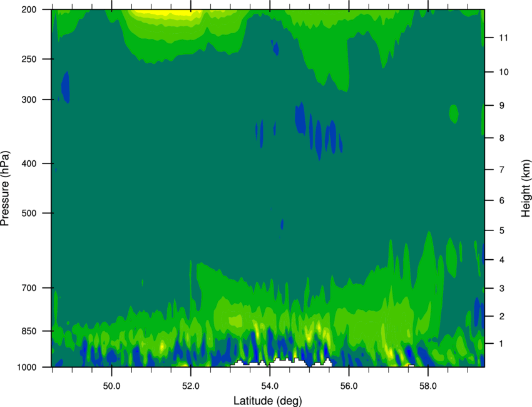Pick the 7 km height label
The image size is (532, 407).
(501, 170)
